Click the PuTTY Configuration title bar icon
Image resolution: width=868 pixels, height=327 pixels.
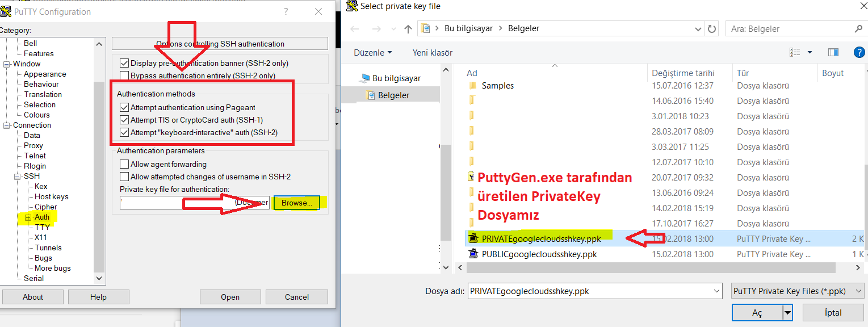click(x=5, y=11)
